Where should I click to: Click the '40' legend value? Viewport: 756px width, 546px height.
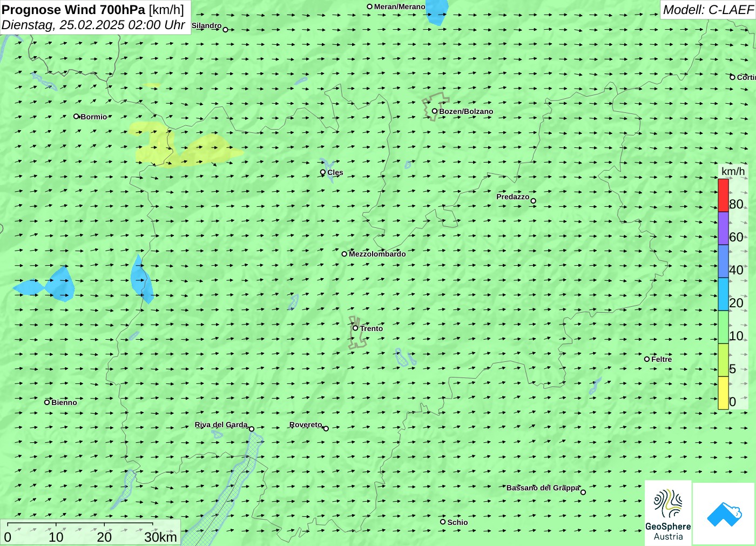(736, 270)
